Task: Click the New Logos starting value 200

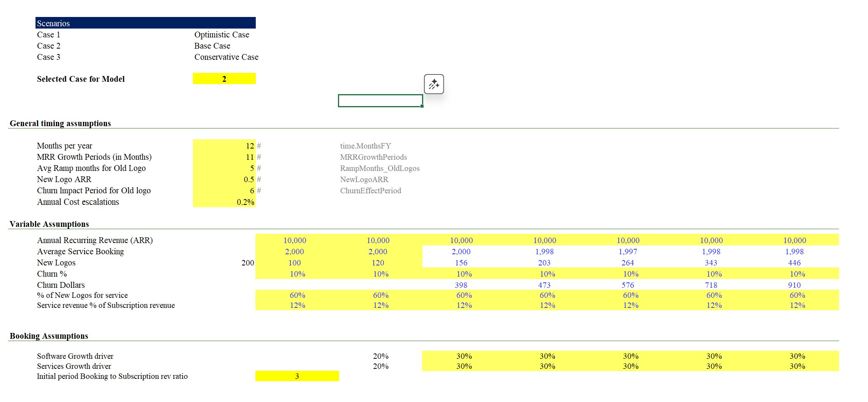Action: [x=247, y=263]
